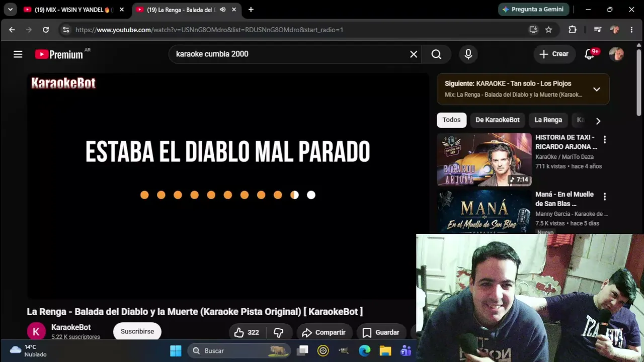Open the KaraokeBot channel name link
This screenshot has width=644, height=362.
coord(71,327)
